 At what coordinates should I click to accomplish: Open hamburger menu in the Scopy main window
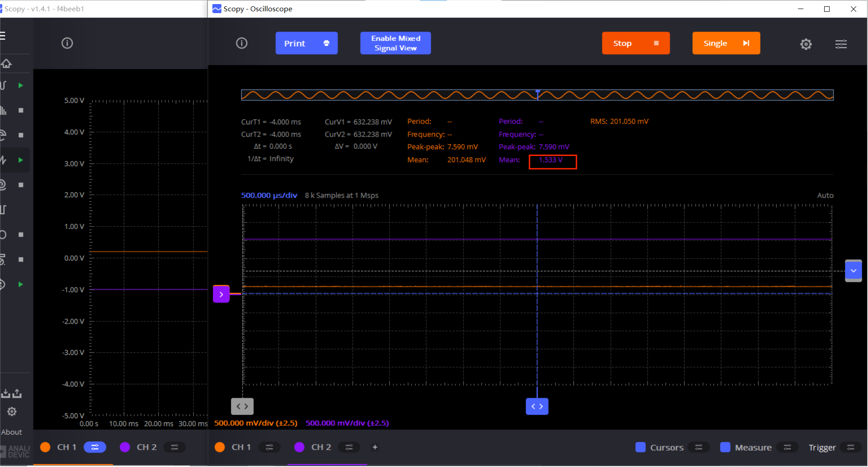click(2, 36)
